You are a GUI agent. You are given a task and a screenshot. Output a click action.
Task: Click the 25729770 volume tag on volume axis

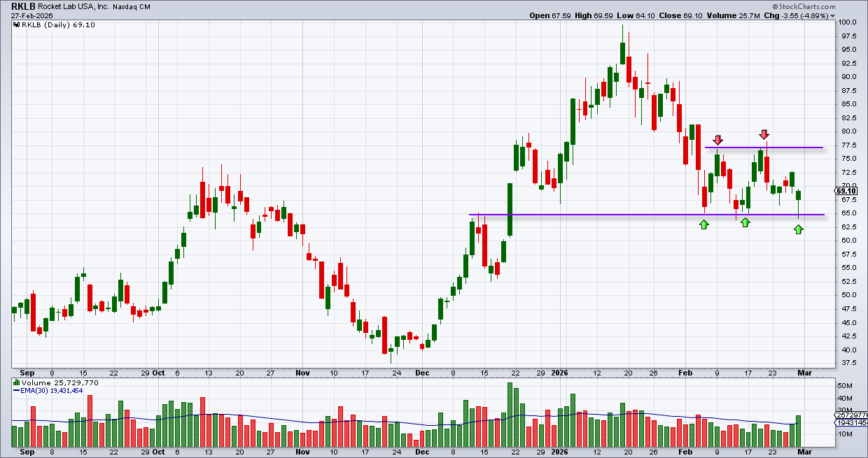(850, 415)
